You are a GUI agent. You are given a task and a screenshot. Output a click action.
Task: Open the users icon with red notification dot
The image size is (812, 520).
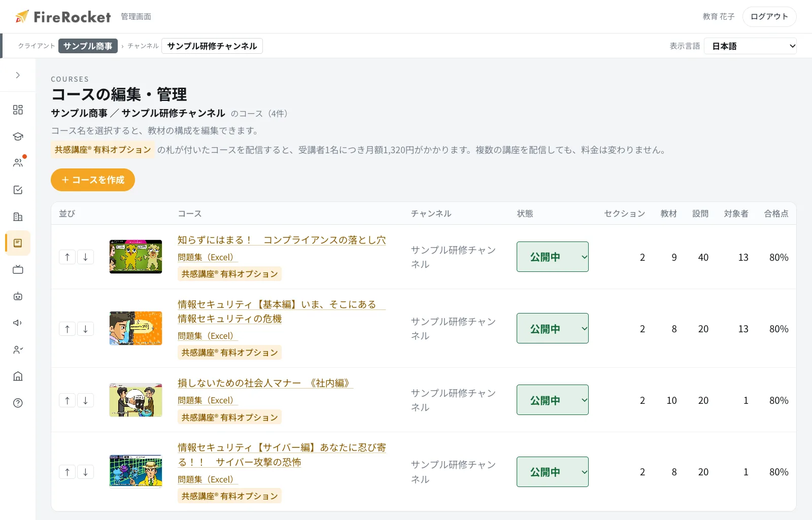pyautogui.click(x=18, y=163)
